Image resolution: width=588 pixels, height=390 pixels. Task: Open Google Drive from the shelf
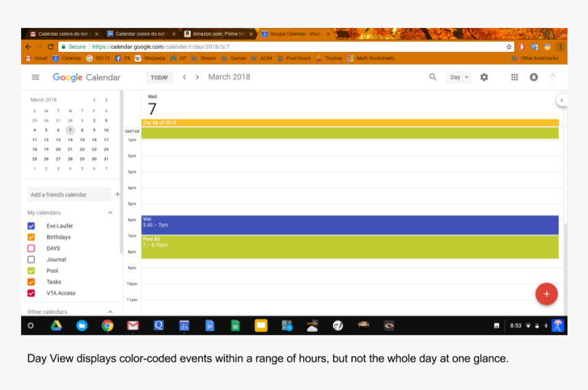coord(56,326)
